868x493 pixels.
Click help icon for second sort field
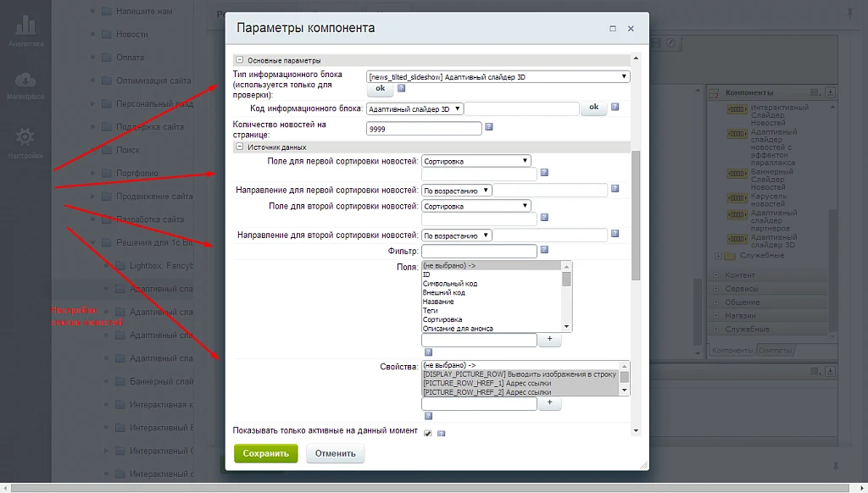pyautogui.click(x=544, y=217)
